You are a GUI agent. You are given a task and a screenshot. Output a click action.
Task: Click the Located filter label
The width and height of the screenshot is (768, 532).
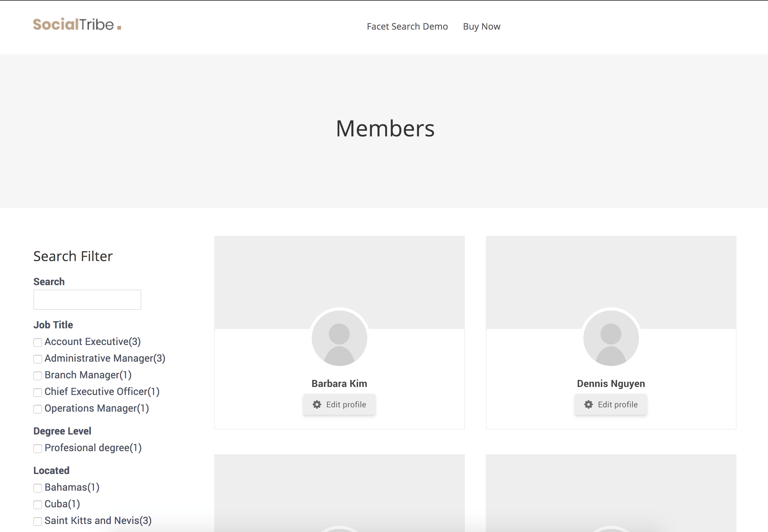click(x=51, y=470)
